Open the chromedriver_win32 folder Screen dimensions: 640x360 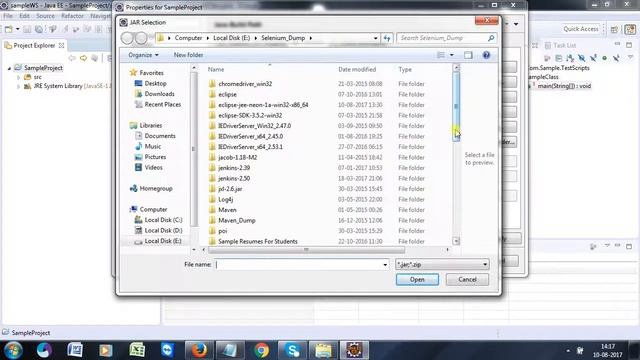245,84
